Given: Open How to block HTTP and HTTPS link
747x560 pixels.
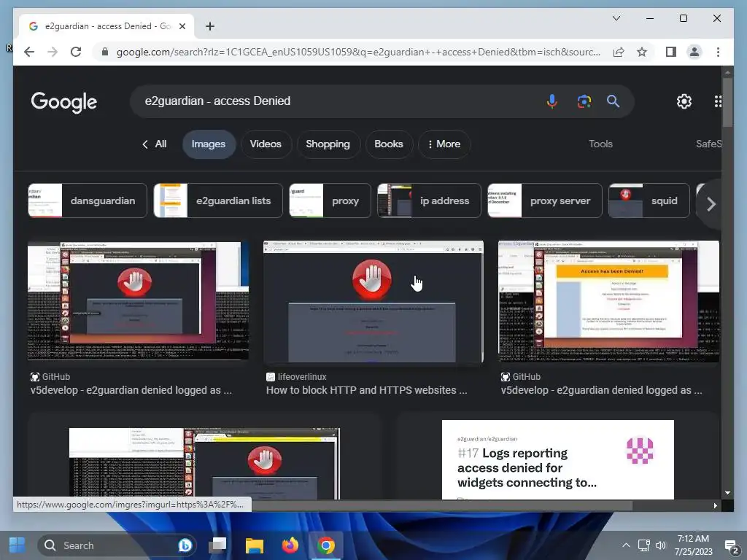Looking at the screenshot, I should pyautogui.click(x=366, y=390).
